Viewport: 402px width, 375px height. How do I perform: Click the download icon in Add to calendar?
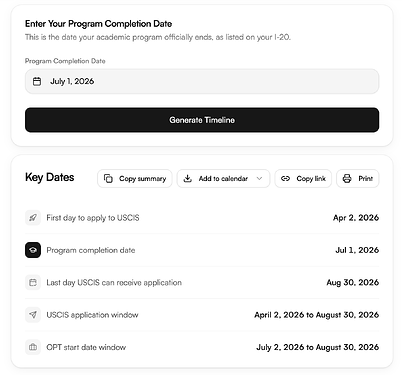[188, 179]
